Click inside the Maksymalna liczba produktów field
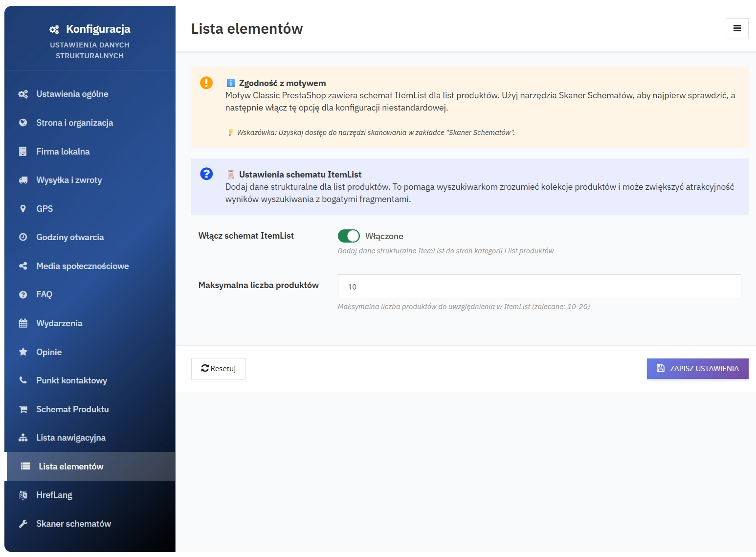756x557 pixels. [539, 286]
